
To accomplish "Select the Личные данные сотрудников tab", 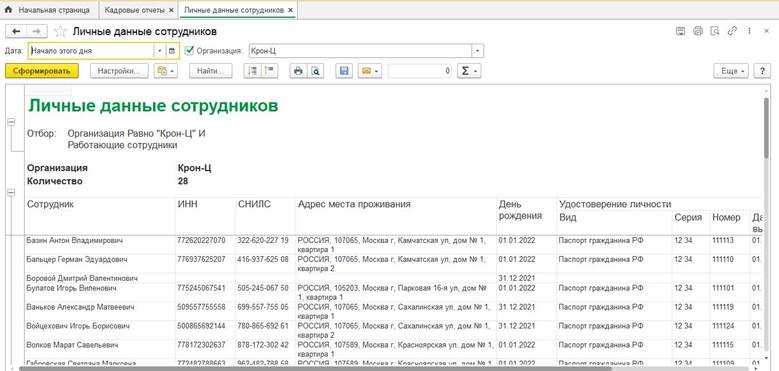I will coord(238,10).
